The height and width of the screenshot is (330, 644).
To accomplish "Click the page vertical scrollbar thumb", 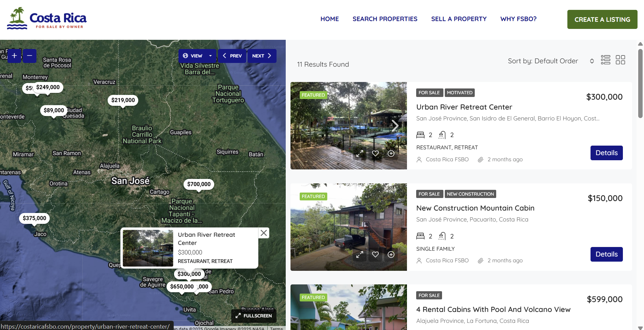I will pyautogui.click(x=640, y=83).
